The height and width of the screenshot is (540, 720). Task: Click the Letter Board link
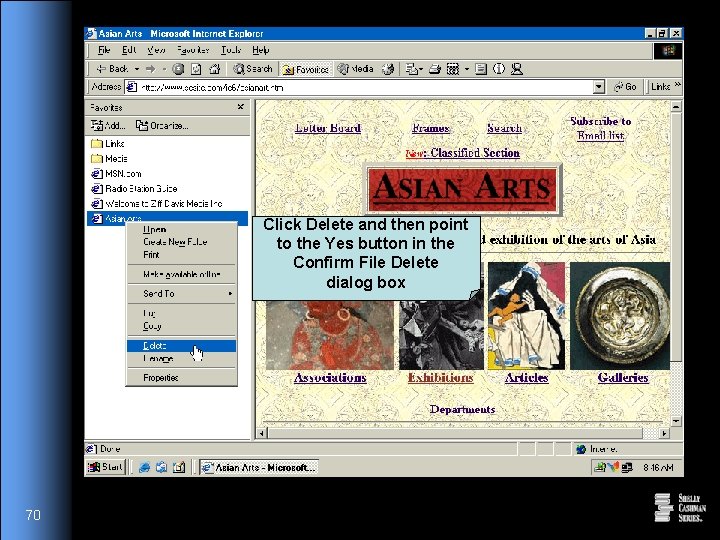pos(328,128)
